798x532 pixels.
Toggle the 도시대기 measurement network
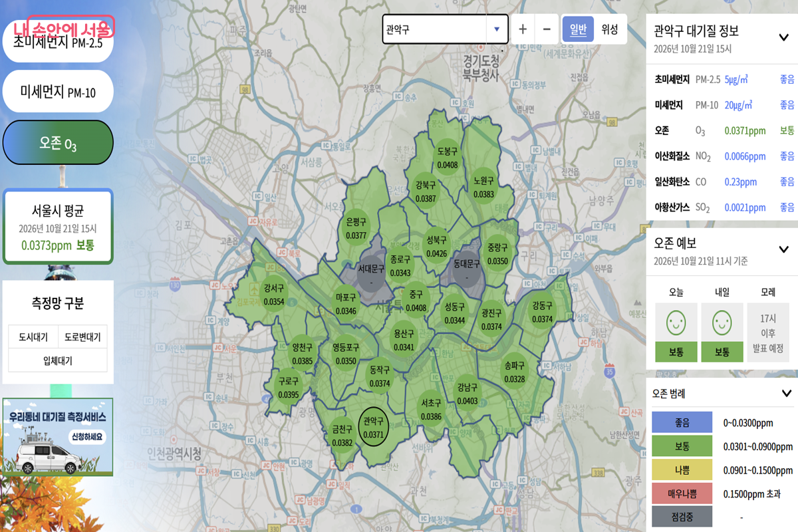pos(33,336)
